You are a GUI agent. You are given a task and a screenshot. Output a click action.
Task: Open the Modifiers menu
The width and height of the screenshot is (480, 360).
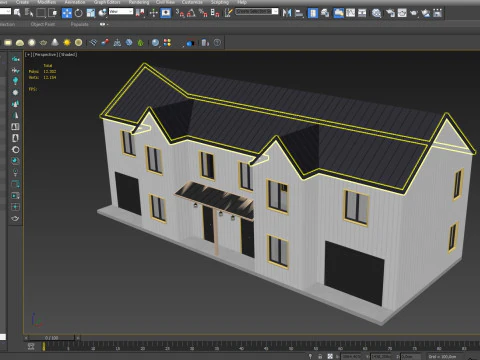(x=47, y=2)
